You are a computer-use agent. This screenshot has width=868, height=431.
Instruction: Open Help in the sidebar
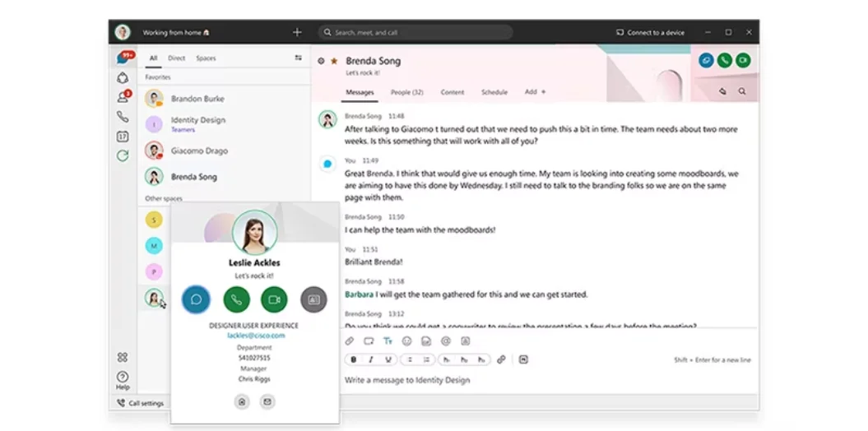(123, 381)
